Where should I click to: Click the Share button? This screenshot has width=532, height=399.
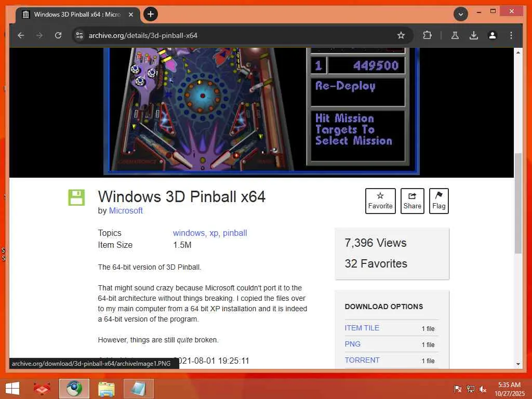(x=412, y=201)
